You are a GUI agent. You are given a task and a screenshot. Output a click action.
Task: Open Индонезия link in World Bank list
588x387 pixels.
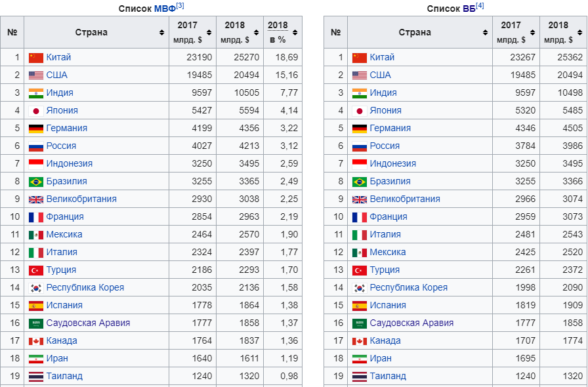pos(392,164)
